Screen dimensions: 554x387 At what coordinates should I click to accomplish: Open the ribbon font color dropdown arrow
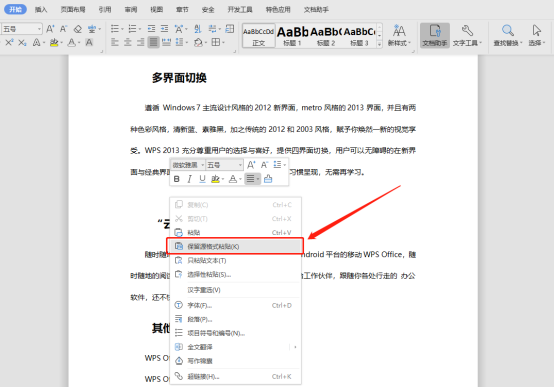point(79,43)
